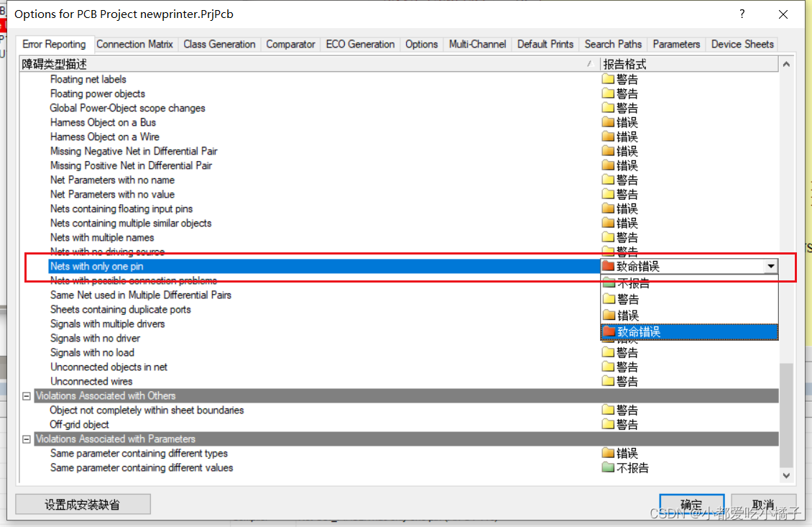
Task: Collapse Violations Associated with Parameters group
Action: coord(27,439)
